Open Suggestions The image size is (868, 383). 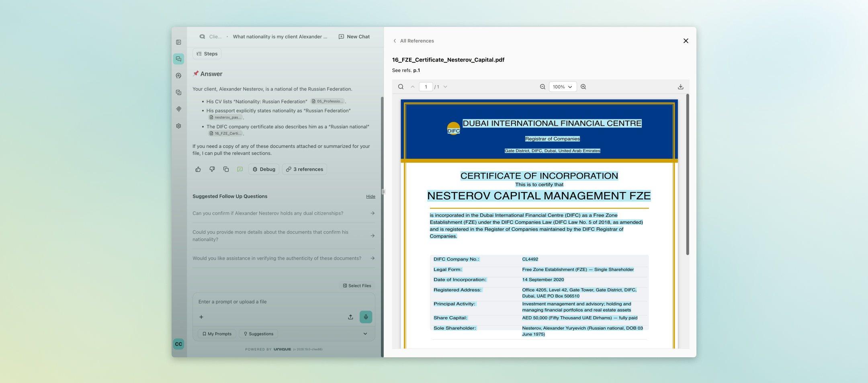click(x=258, y=334)
